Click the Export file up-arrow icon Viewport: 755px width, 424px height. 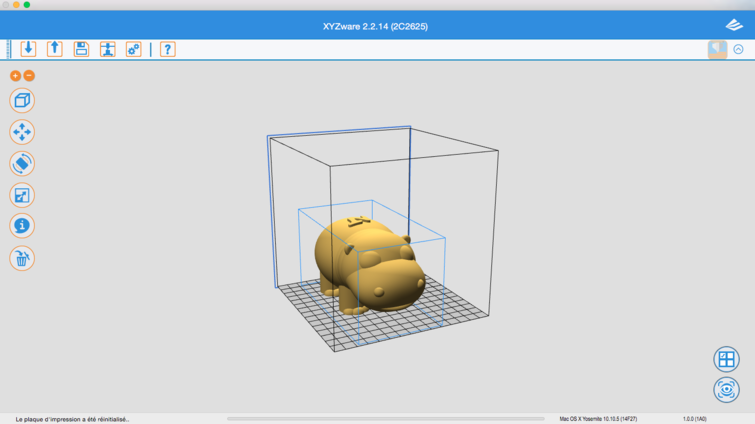(x=55, y=49)
